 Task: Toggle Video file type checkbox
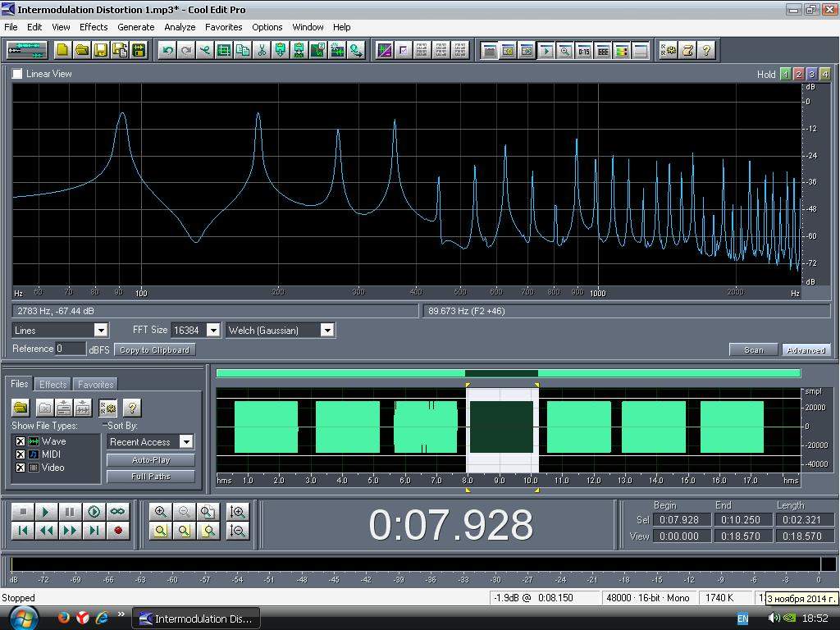pos(20,468)
